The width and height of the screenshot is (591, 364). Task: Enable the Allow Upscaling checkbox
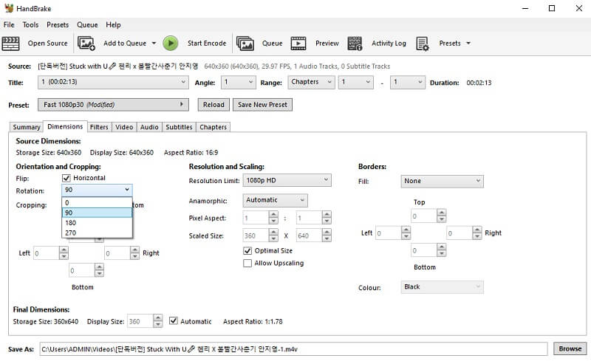(x=247, y=264)
